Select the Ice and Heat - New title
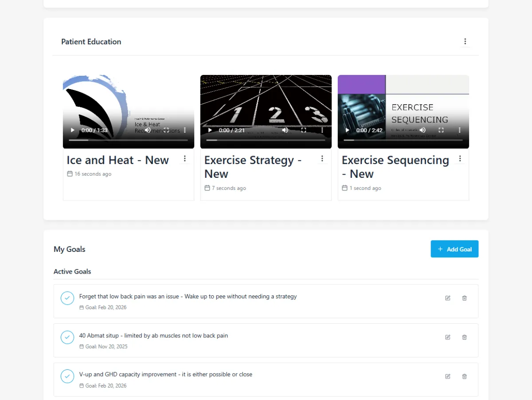The image size is (532, 400). pyautogui.click(x=118, y=160)
